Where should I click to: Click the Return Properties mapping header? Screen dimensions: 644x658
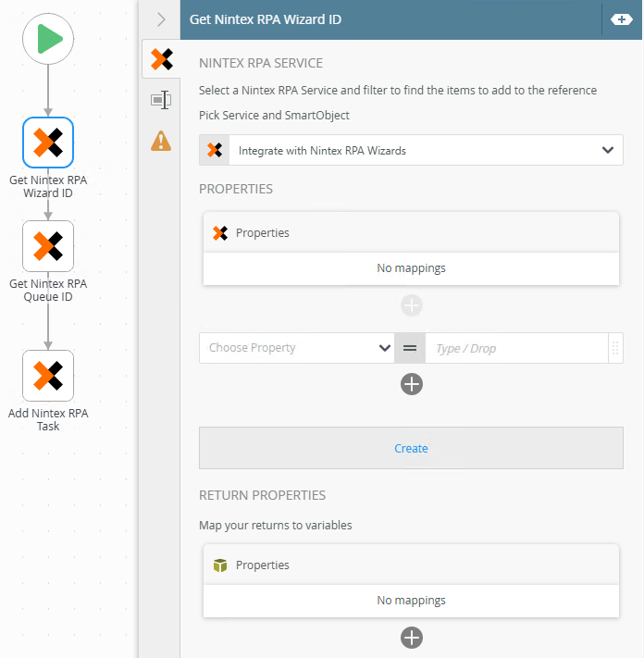tap(411, 565)
